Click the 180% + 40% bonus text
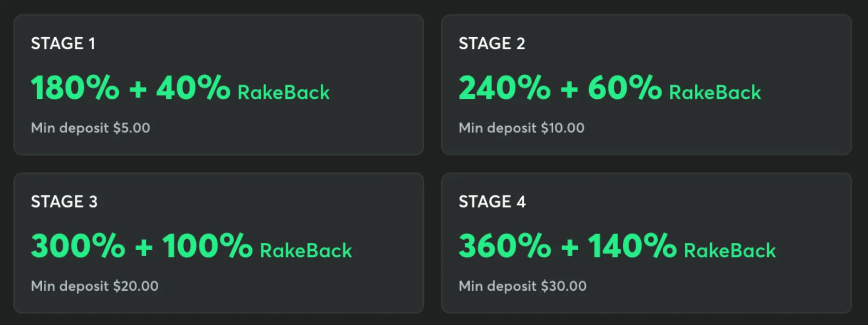Image resolution: width=868 pixels, height=325 pixels. point(130,88)
